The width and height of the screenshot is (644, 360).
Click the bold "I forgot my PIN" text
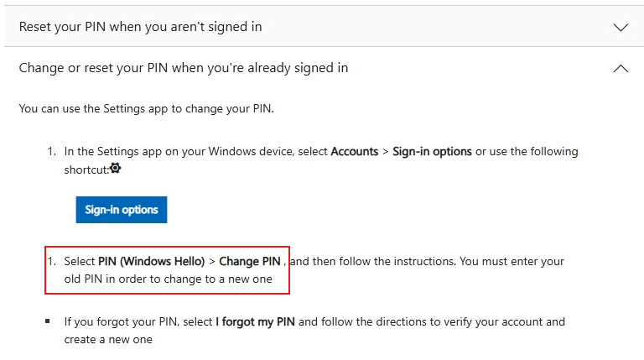255,321
